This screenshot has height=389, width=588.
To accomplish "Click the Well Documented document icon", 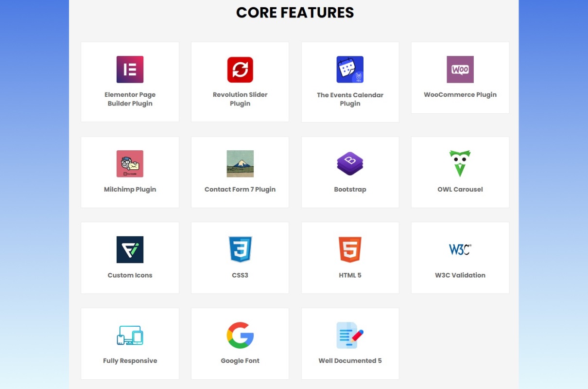I will click(x=350, y=336).
